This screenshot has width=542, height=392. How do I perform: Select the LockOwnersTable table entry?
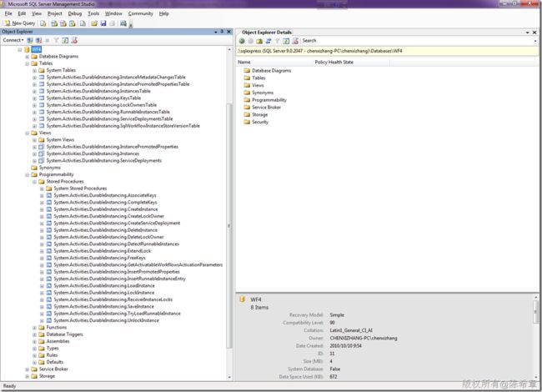(102, 105)
